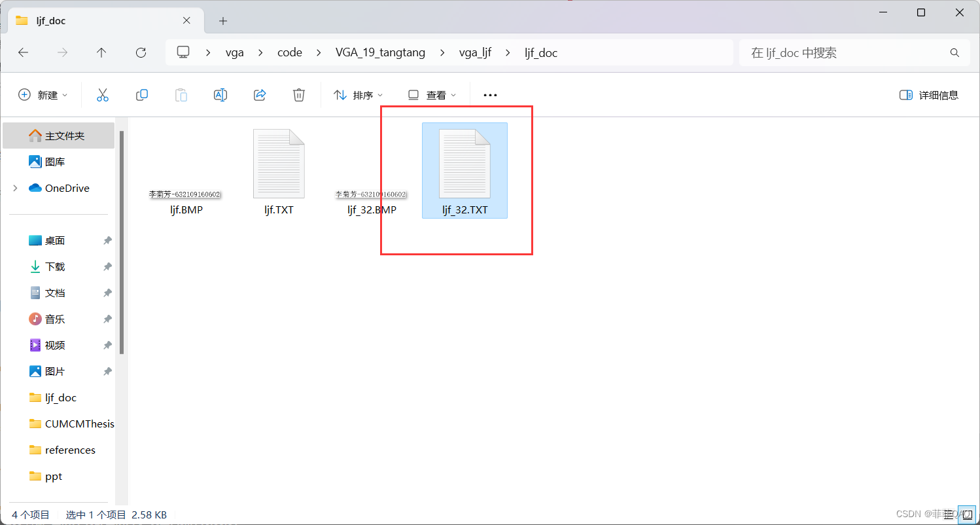Viewport: 980px width, 525px height.
Task: Go forward with the right arrow
Action: click(63, 53)
